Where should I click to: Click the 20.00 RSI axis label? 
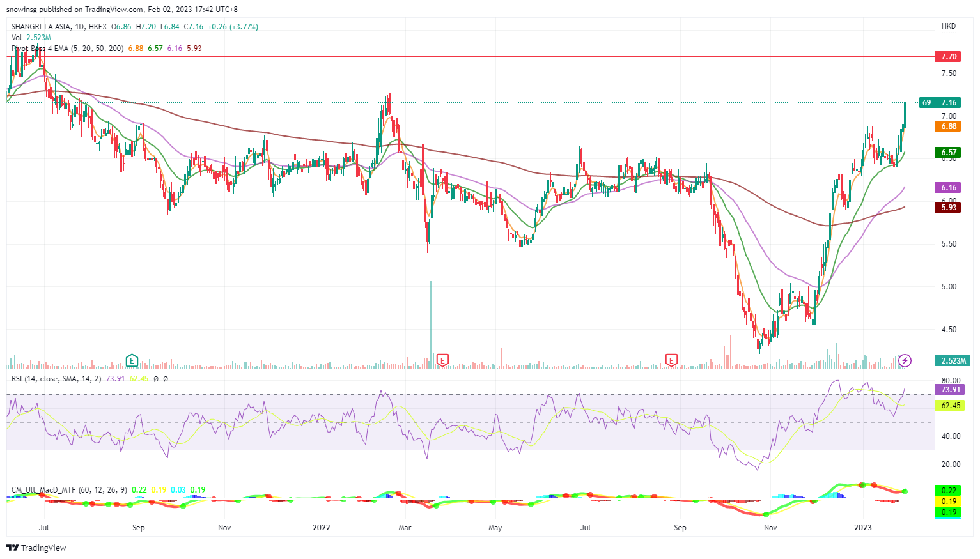coord(951,464)
